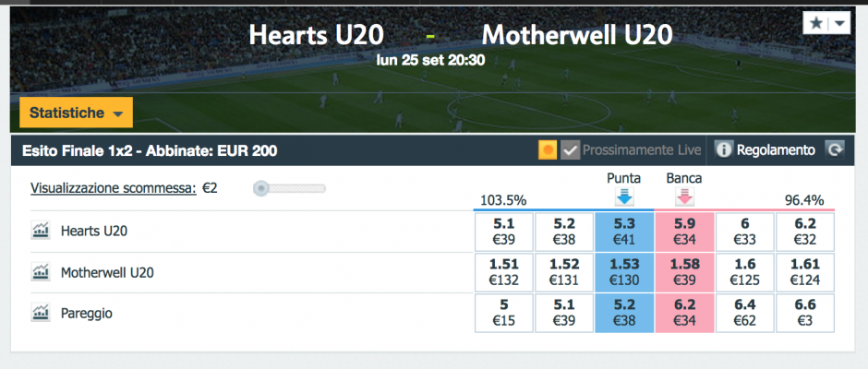Add match to favorites with star
The height and width of the screenshot is (369, 868).
(815, 23)
